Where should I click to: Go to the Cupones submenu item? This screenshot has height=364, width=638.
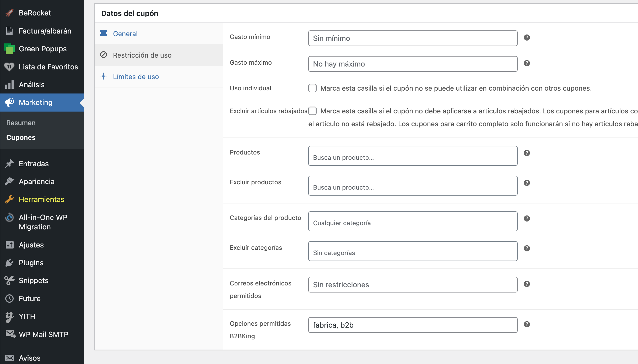21,137
